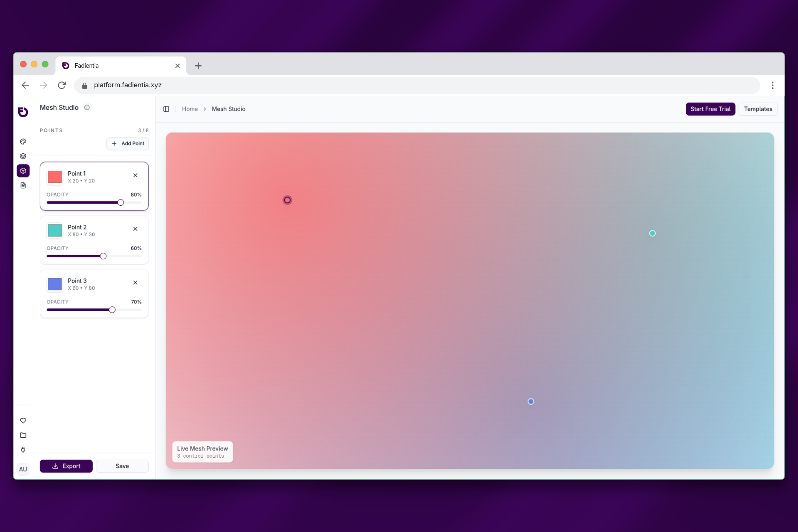Navigate Home via the breadcrumb

(190, 109)
